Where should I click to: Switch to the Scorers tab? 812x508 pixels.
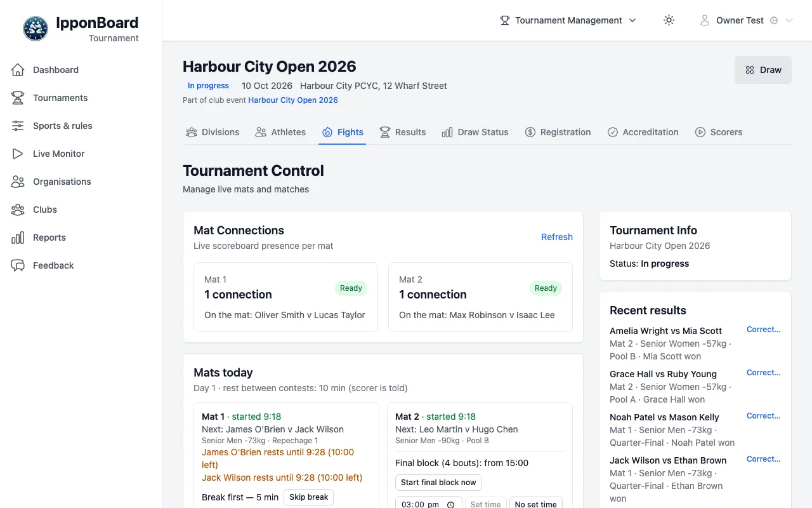click(719, 132)
